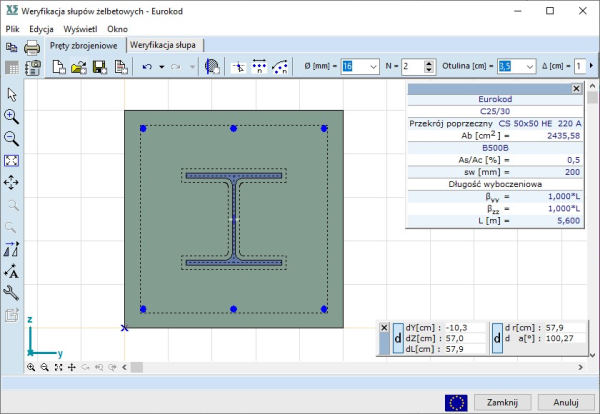Click the open folder toolbar icon

point(80,67)
